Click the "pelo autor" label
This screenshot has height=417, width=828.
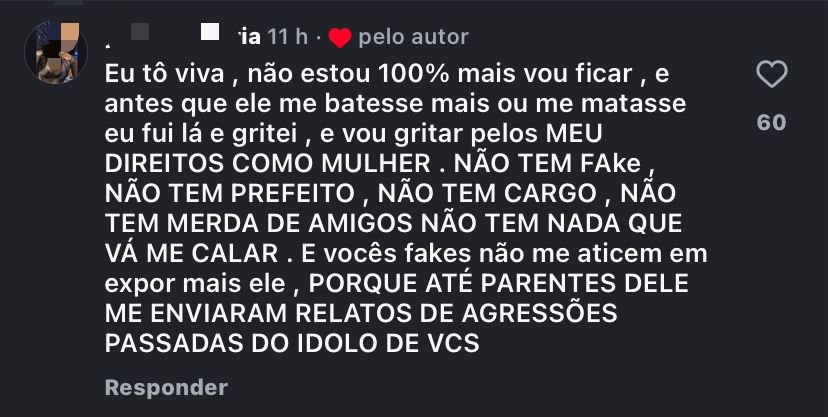coord(412,37)
